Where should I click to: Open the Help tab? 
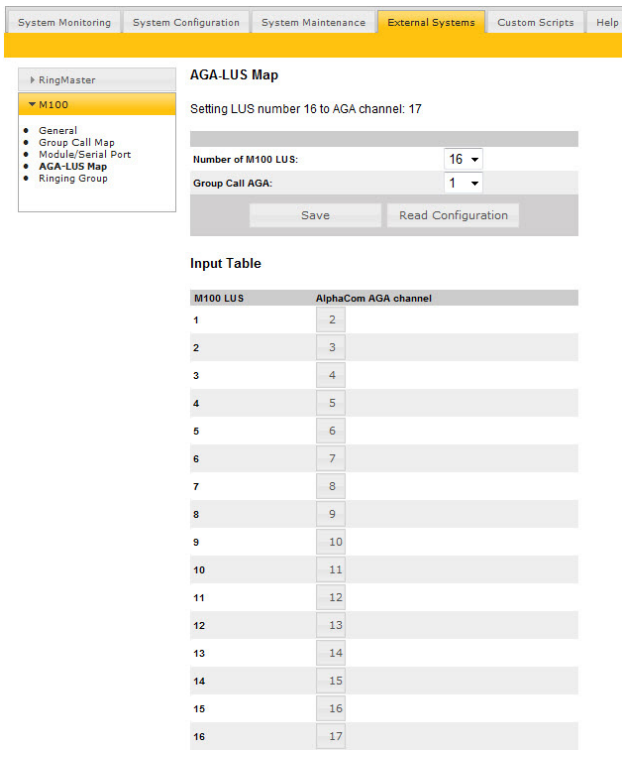click(607, 23)
